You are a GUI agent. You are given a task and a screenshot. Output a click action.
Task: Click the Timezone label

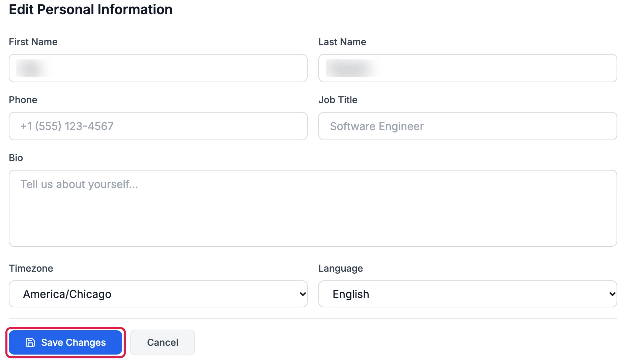coord(31,268)
